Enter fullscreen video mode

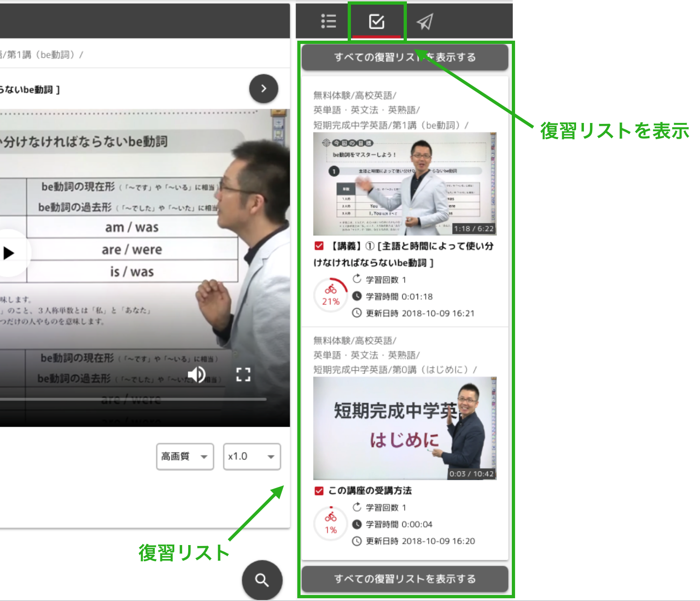[243, 374]
